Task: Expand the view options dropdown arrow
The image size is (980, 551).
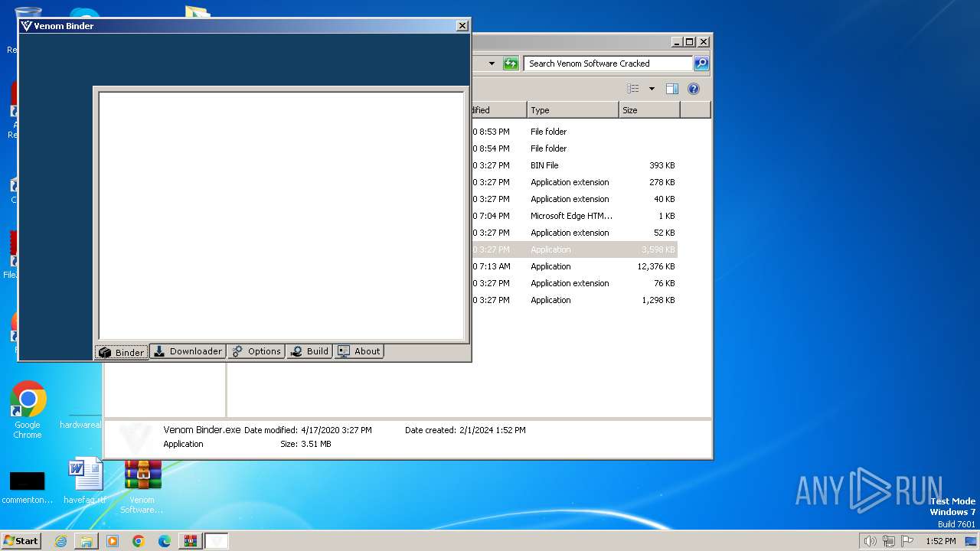Action: coord(652,89)
